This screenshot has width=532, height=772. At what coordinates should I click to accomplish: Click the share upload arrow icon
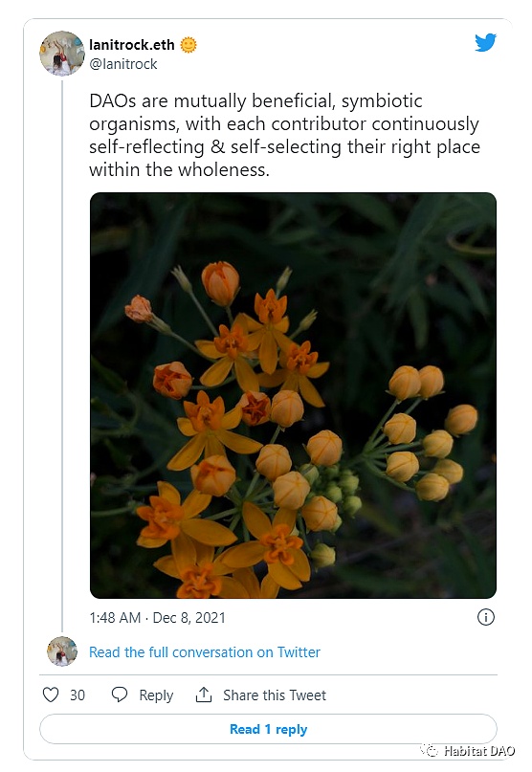tap(204, 695)
